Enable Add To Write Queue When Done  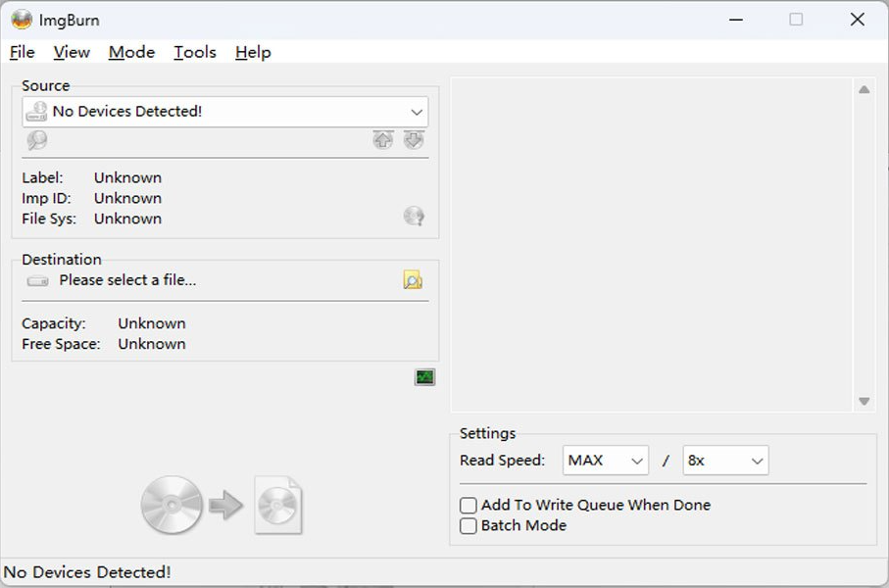(469, 506)
